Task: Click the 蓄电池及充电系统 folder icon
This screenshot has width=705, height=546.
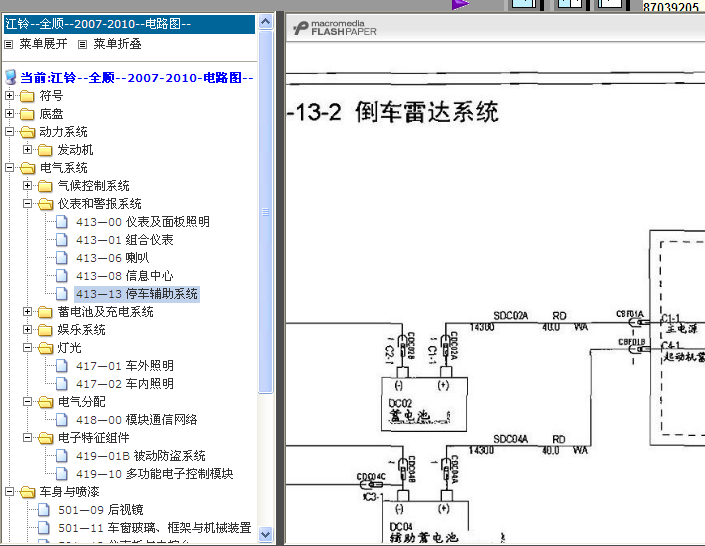Action: click(45, 312)
